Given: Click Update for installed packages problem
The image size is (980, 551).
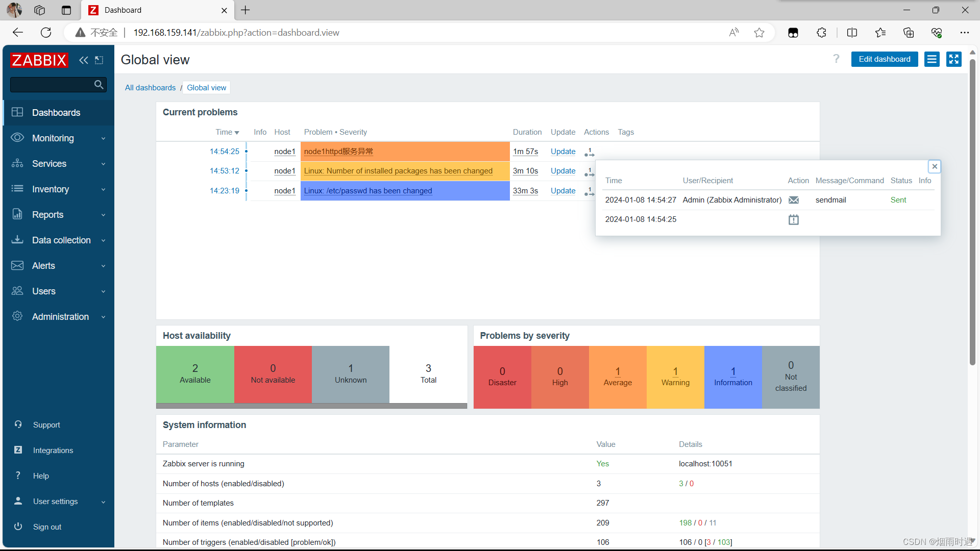Looking at the screenshot, I should [x=563, y=171].
